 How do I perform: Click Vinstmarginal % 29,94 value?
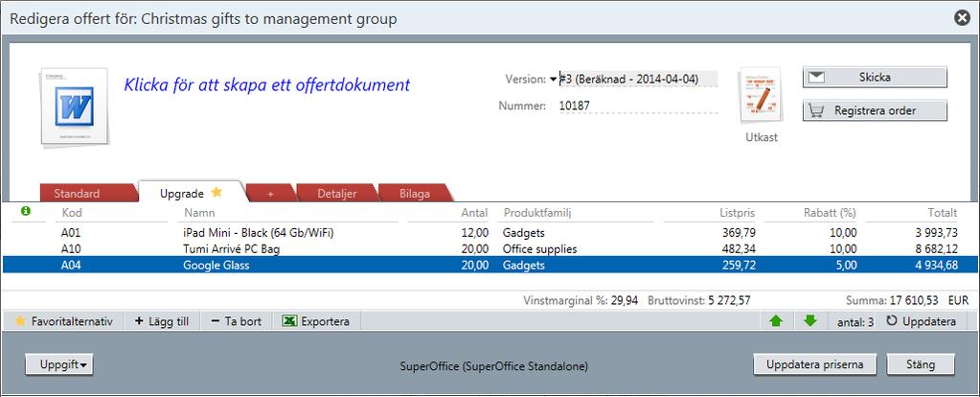click(624, 301)
